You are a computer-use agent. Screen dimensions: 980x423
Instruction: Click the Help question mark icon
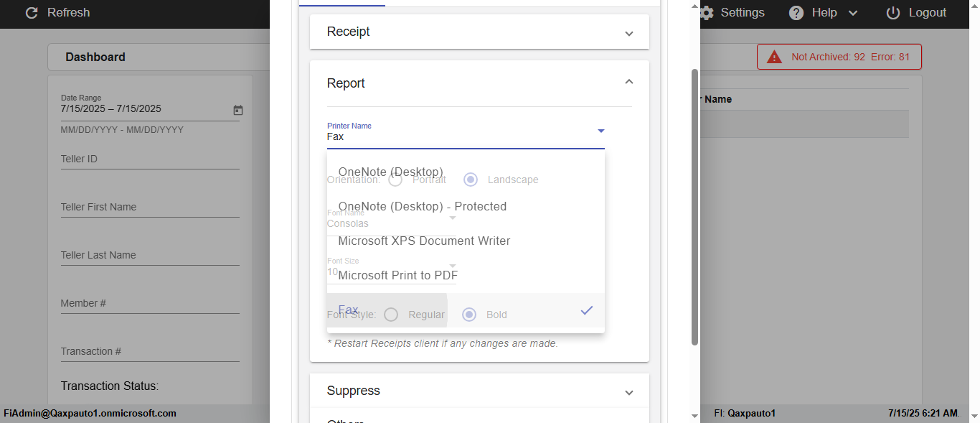tap(796, 13)
